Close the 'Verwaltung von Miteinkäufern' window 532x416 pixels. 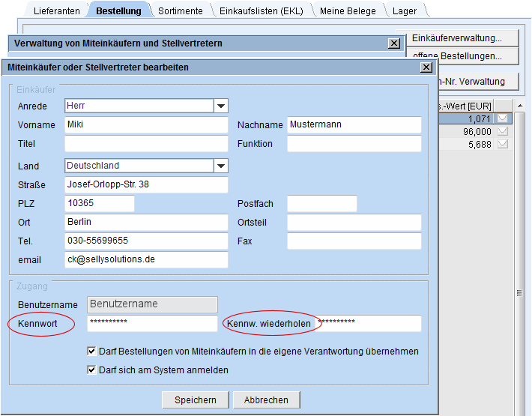[x=394, y=43]
